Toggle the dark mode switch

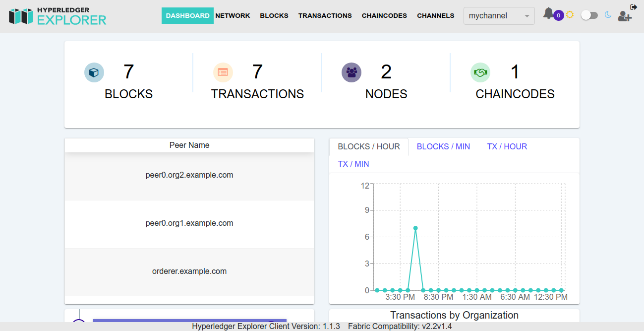(589, 15)
